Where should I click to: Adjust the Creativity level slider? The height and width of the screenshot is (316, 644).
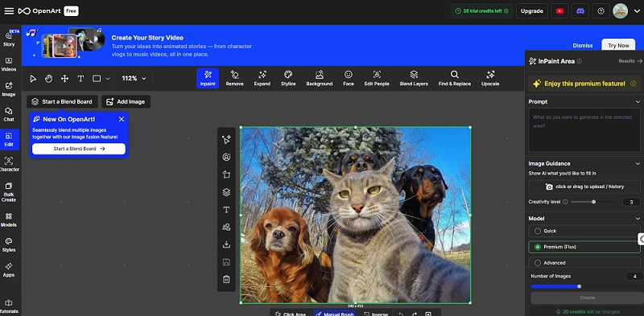[593, 202]
